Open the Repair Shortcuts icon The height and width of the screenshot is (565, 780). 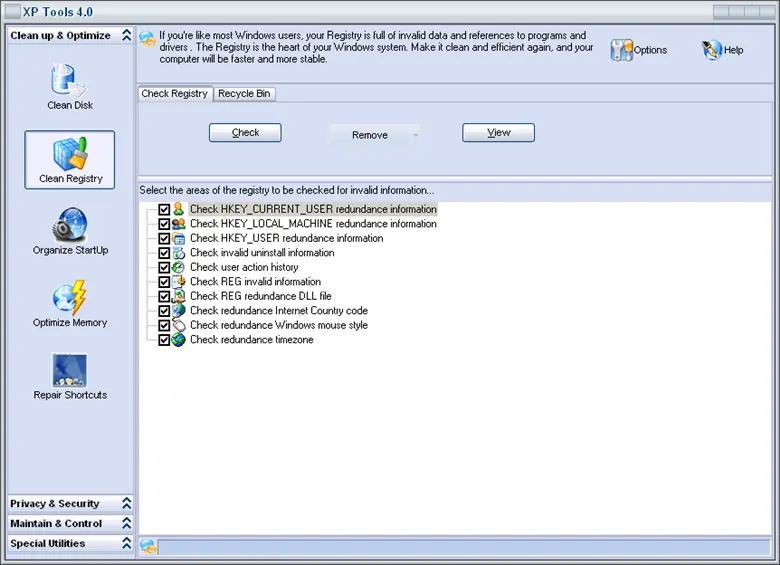(x=70, y=370)
